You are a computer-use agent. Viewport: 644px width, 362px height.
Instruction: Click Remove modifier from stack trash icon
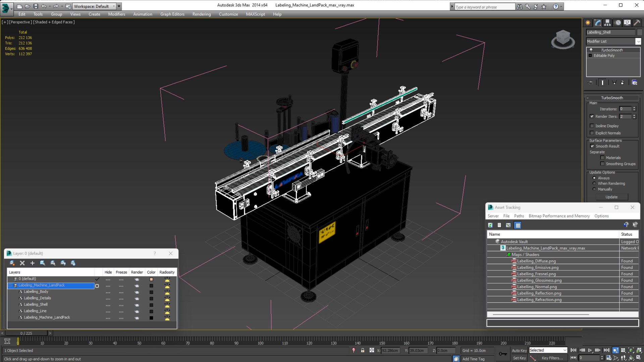[x=622, y=82]
